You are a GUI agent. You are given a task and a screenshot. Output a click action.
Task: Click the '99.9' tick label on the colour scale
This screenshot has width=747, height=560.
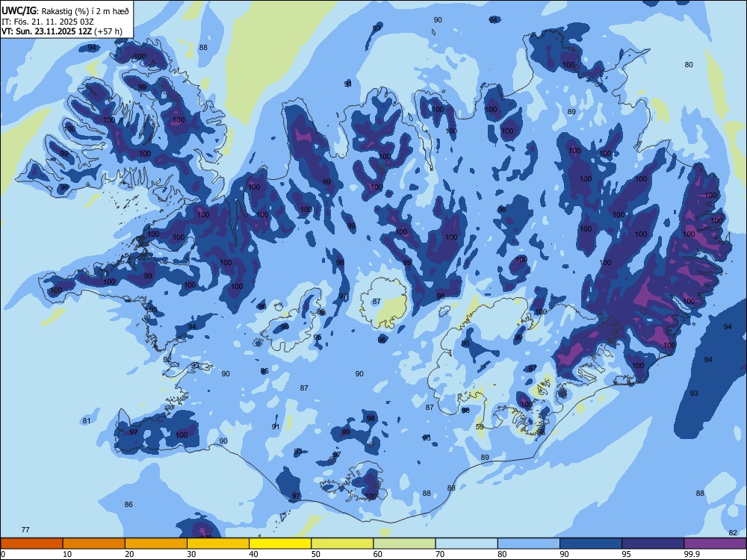691,554
